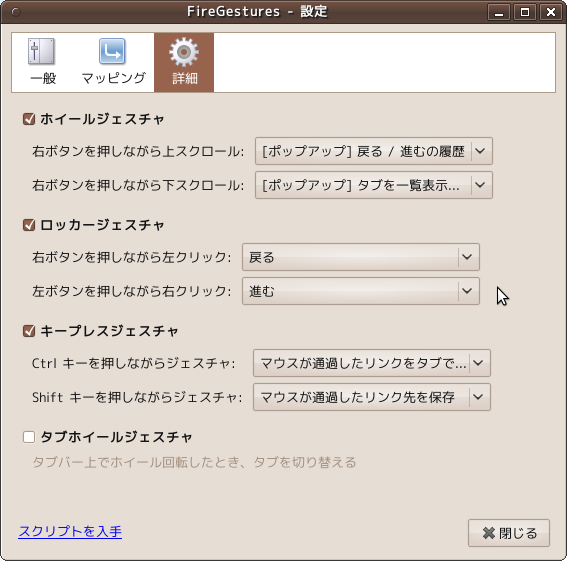Follow the スクリプトを入手 link

click(70, 531)
